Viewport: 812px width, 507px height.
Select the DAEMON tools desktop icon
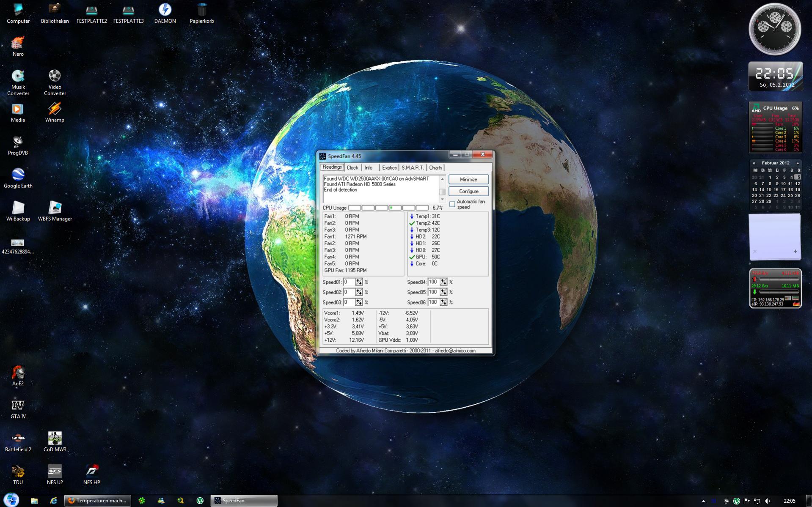coord(165,10)
